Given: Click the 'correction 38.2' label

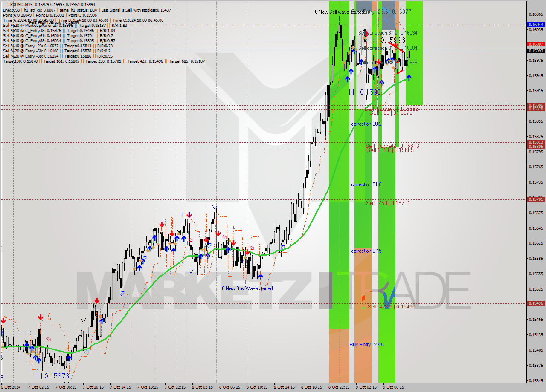Looking at the screenshot, I should point(366,124).
